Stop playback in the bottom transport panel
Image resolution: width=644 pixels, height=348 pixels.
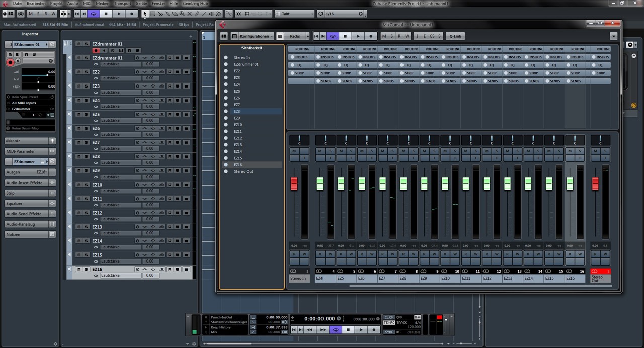[348, 330]
